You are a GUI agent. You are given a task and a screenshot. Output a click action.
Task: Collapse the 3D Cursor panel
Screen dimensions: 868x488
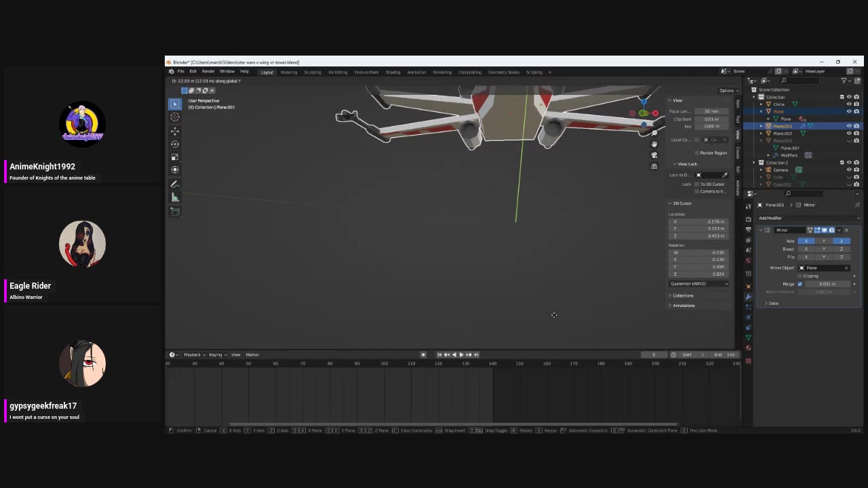click(680, 203)
